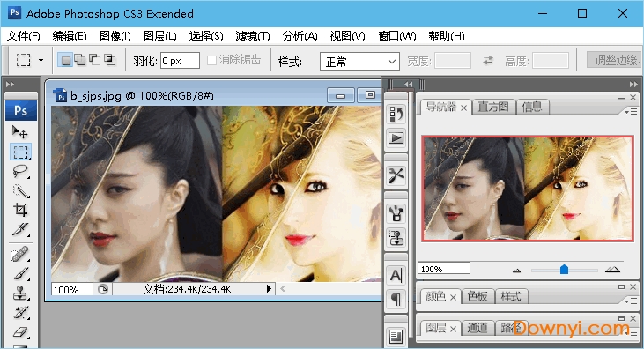Viewport: 644px width, 349px height.
Task: Collapse the icon dock double-arrow
Action: [408, 85]
